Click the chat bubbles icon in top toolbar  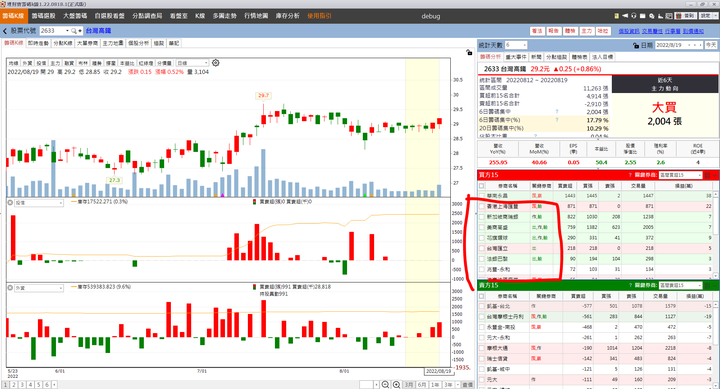[x=652, y=16]
